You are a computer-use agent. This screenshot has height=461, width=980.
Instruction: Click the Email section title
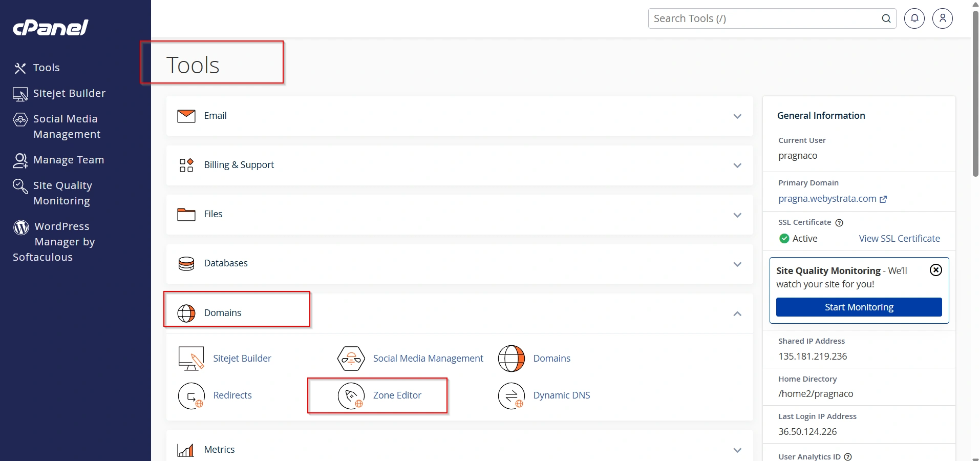pyautogui.click(x=216, y=115)
